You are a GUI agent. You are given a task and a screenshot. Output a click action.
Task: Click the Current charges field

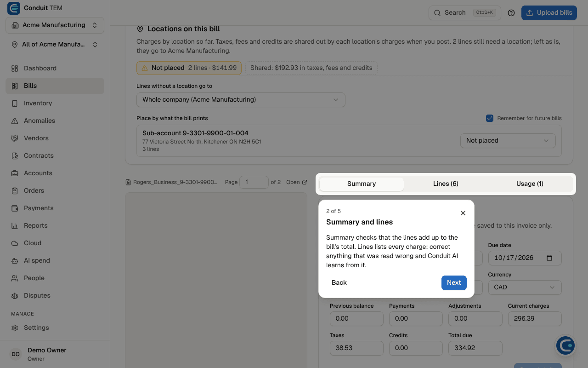click(535, 319)
